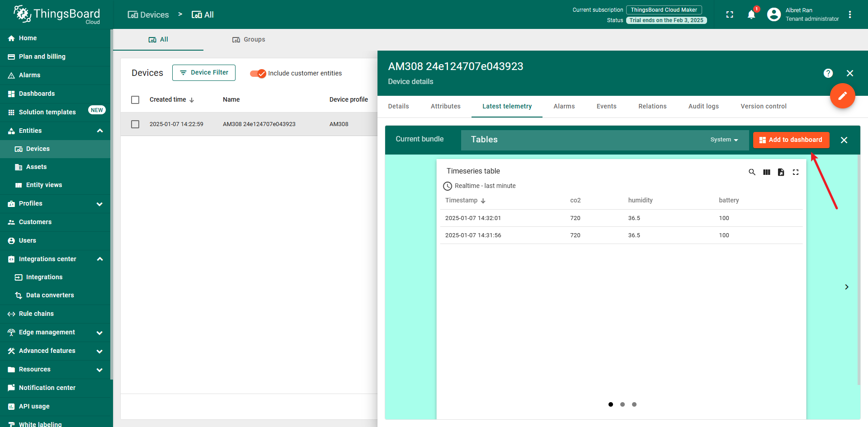This screenshot has height=427, width=868.
Task: Open the Version control tab
Action: [764, 107]
